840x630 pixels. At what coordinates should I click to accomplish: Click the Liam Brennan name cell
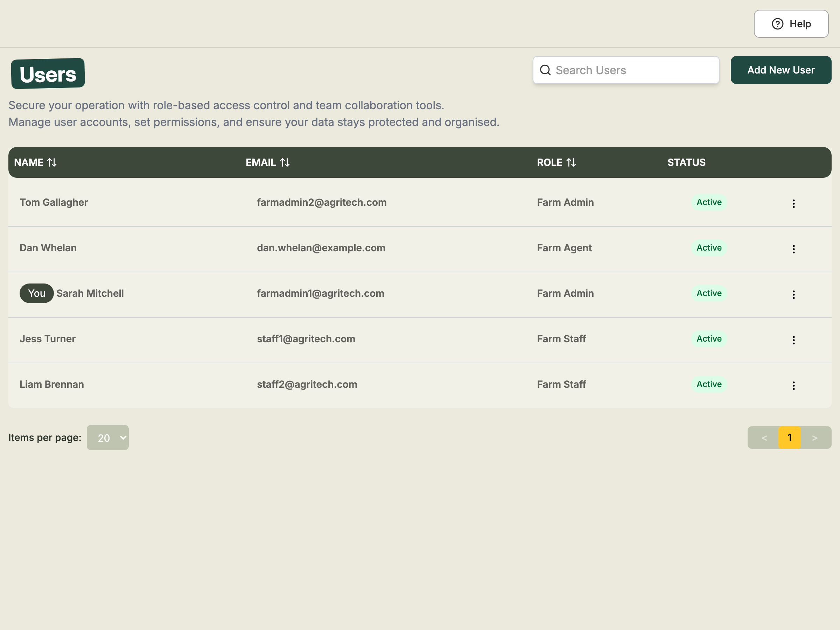coord(52,384)
